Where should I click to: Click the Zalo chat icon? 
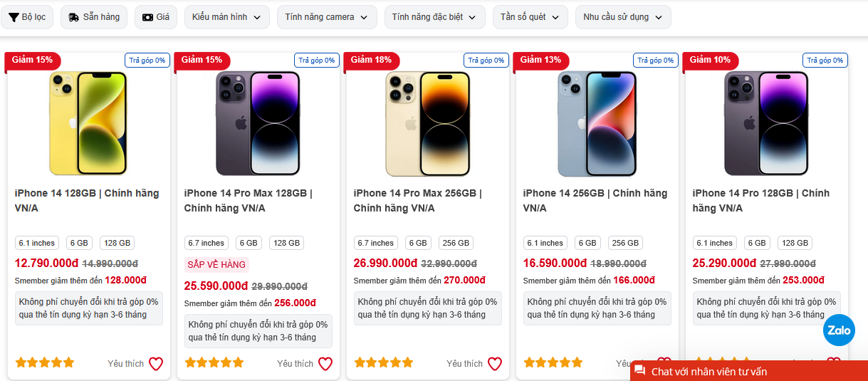(839, 330)
